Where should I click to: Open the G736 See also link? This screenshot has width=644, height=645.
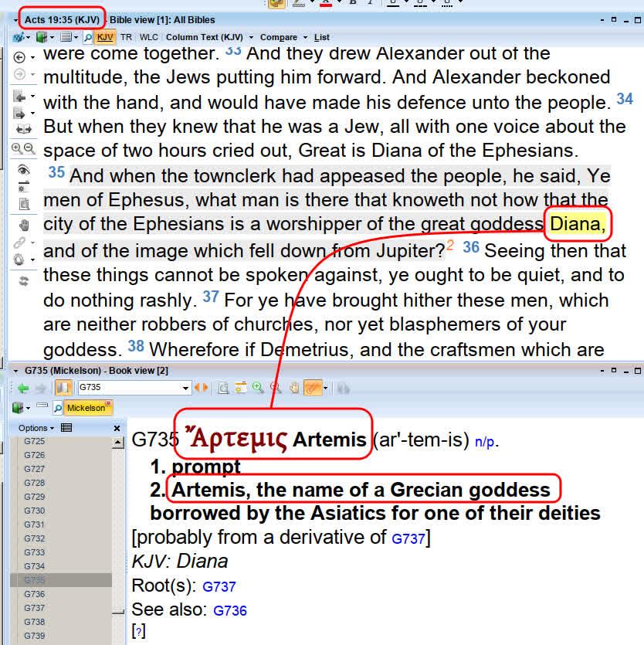click(229, 610)
